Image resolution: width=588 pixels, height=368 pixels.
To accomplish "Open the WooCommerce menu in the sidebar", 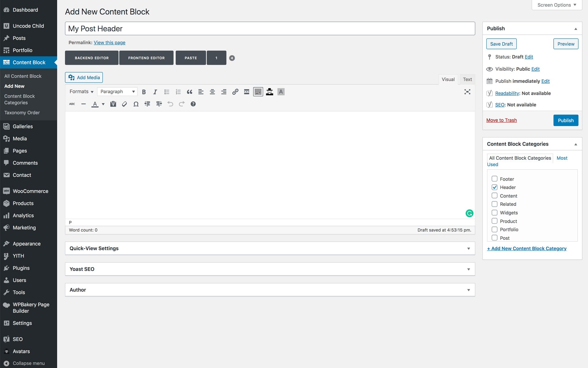I will [x=30, y=191].
